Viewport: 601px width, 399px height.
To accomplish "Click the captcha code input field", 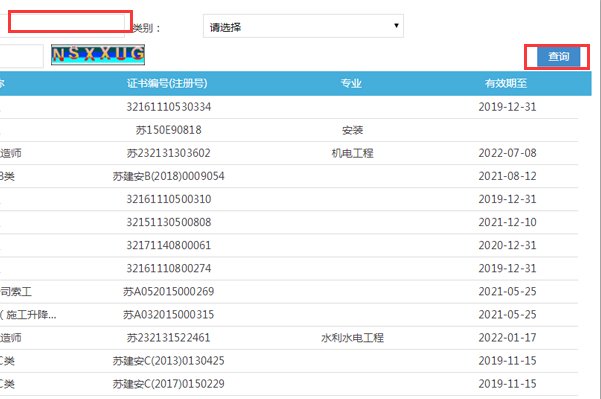I will (21, 56).
